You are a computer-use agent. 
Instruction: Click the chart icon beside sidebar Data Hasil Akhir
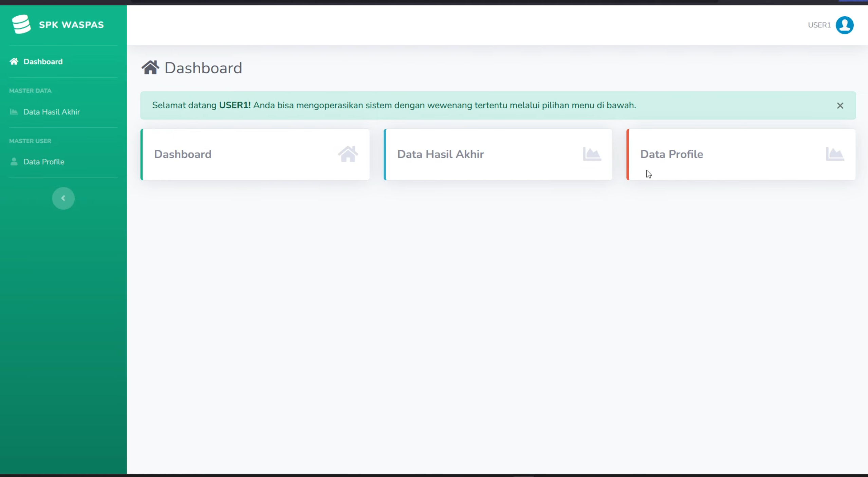coord(14,112)
